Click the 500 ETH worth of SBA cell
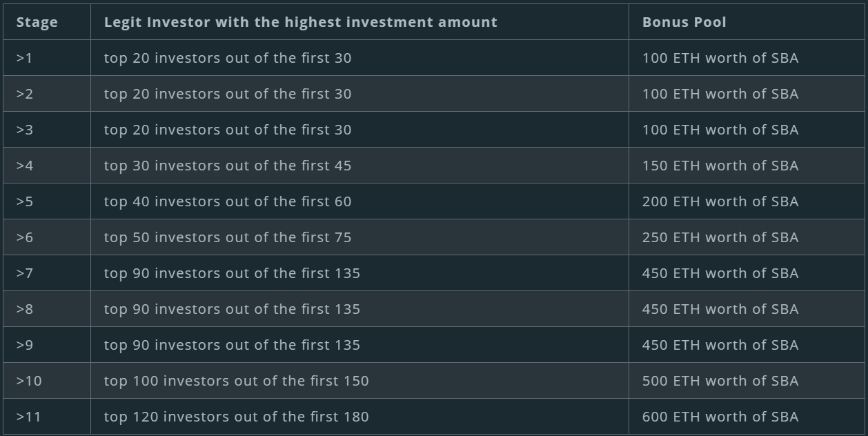Viewport: 868px width, 436px height. tap(747, 381)
